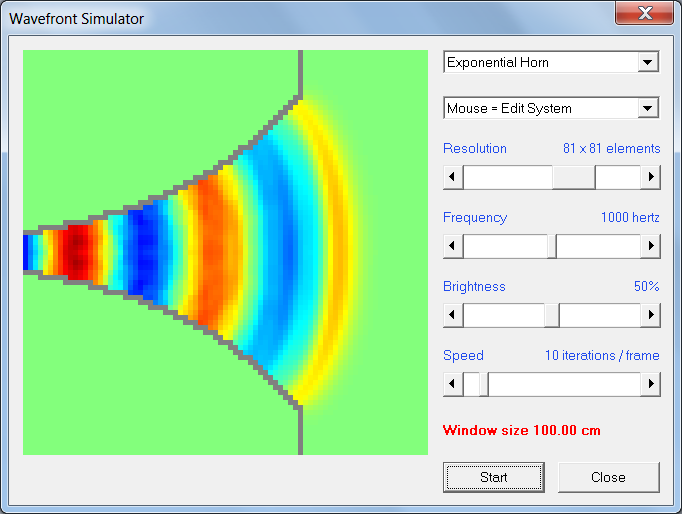Increase Speed with its right arrow
This screenshot has width=682, height=514.
tap(651, 384)
